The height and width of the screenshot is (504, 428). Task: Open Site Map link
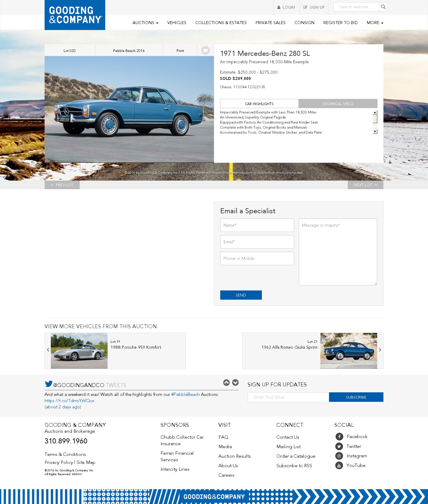[x=86, y=462]
